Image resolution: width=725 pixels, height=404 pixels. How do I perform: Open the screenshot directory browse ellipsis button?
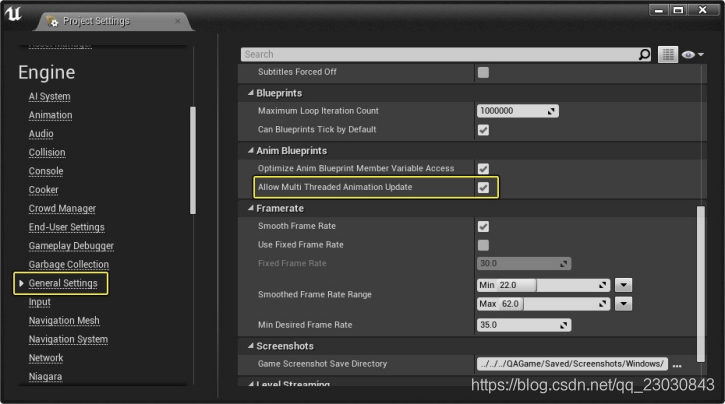click(x=677, y=365)
